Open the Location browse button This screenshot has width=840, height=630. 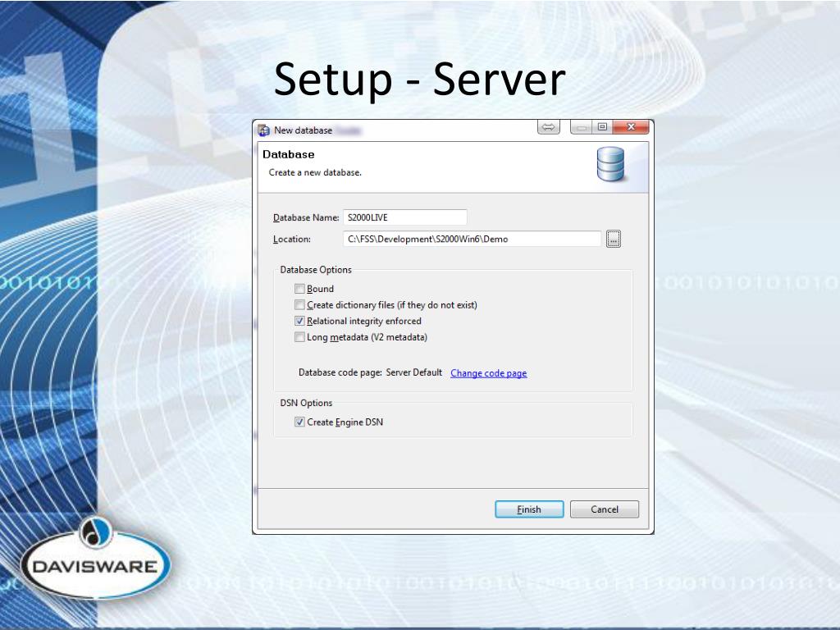coord(614,239)
